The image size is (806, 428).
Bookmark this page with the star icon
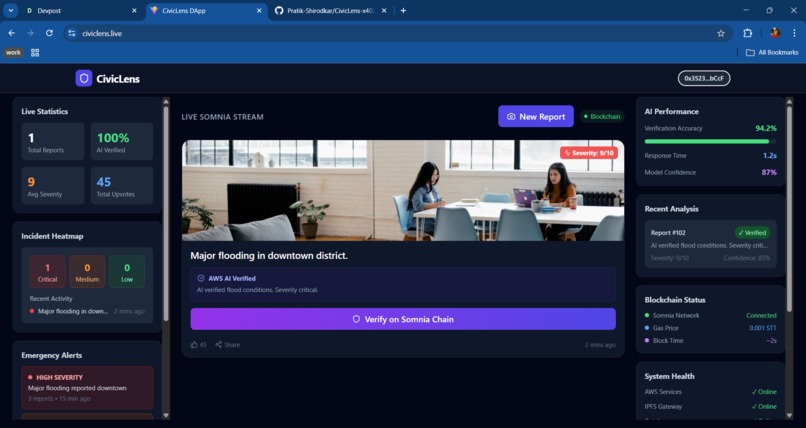[721, 33]
